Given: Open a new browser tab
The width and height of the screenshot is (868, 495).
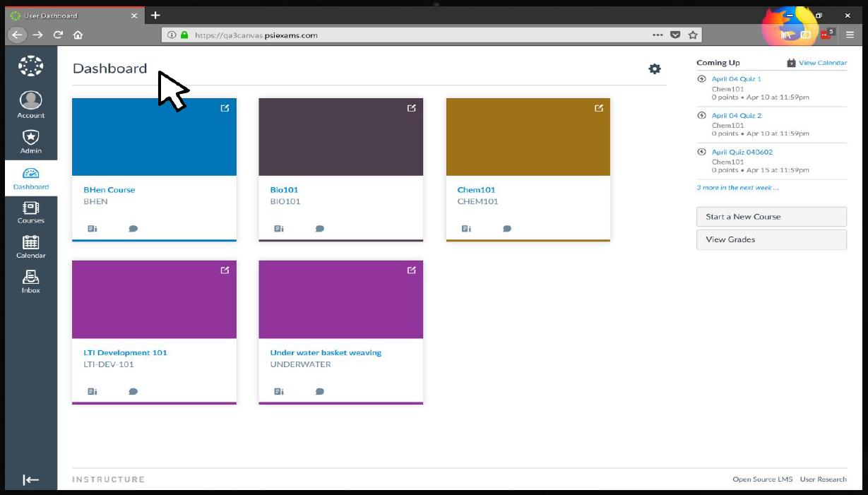Looking at the screenshot, I should [155, 15].
